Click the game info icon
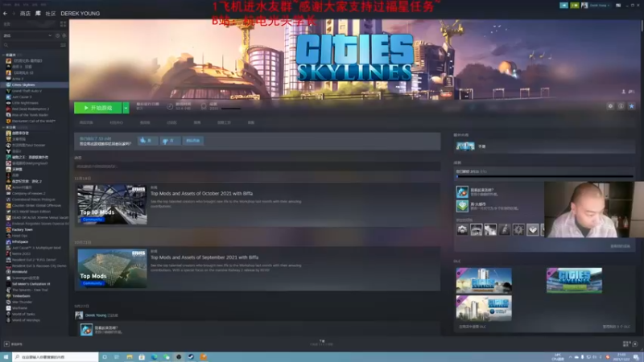This screenshot has height=362, width=644. [621, 106]
